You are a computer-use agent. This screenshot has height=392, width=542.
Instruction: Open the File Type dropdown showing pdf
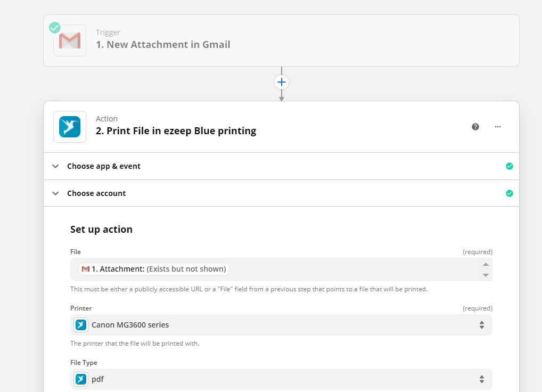pos(281,379)
